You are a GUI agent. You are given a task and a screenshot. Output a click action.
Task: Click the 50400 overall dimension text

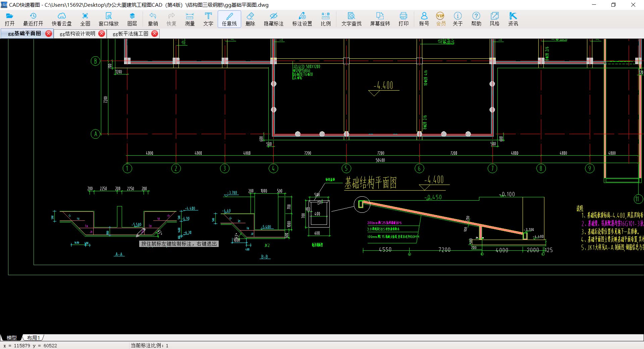point(380,160)
